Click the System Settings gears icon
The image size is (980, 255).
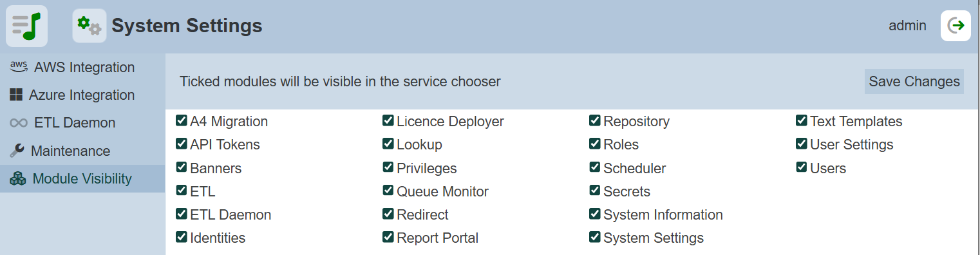point(90,26)
